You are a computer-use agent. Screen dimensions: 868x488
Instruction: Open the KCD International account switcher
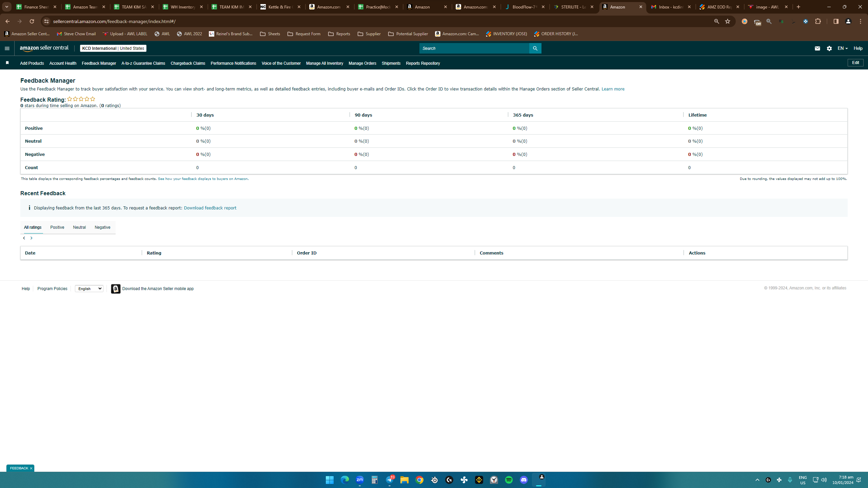113,48
